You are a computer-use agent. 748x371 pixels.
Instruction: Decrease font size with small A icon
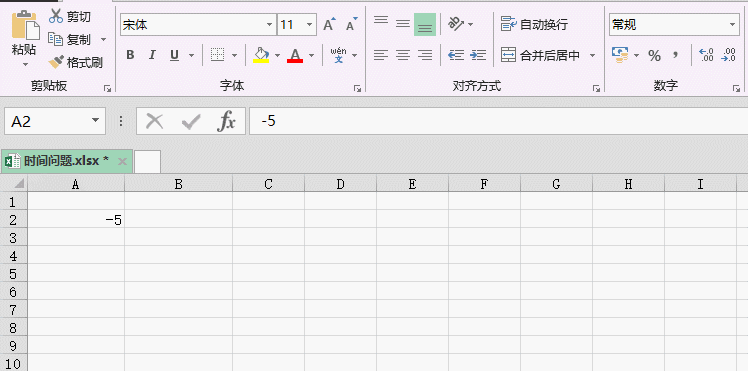click(352, 25)
